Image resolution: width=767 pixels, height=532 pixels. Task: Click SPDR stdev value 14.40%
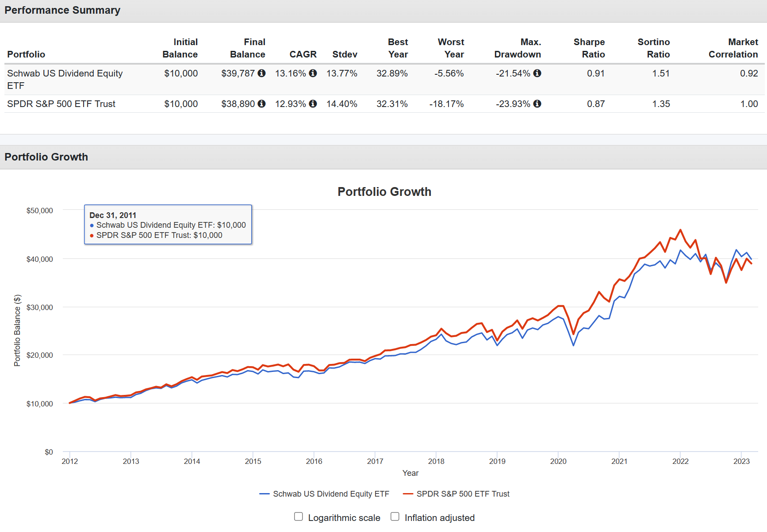[x=342, y=103]
